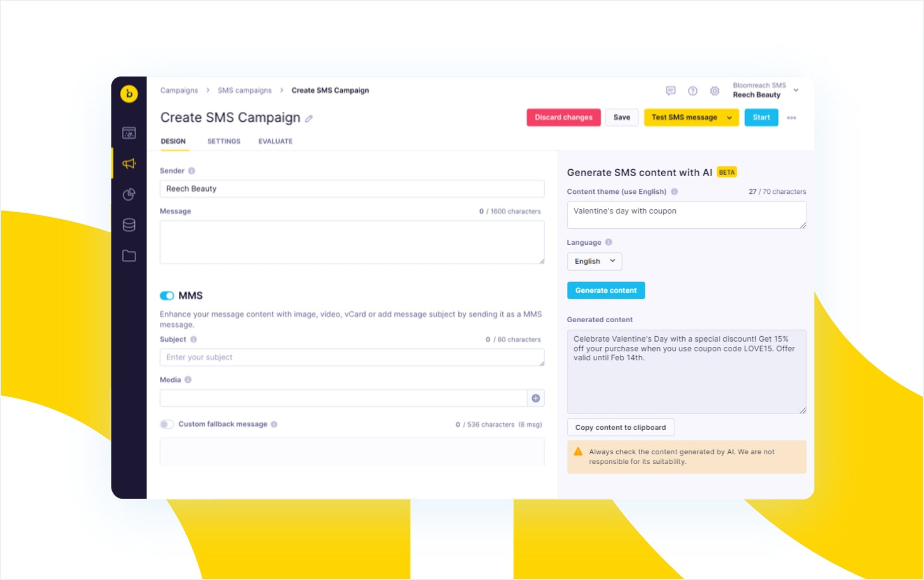Expand the Test SMS message dropdown arrow
This screenshot has height=580, width=924.
pyautogui.click(x=729, y=118)
